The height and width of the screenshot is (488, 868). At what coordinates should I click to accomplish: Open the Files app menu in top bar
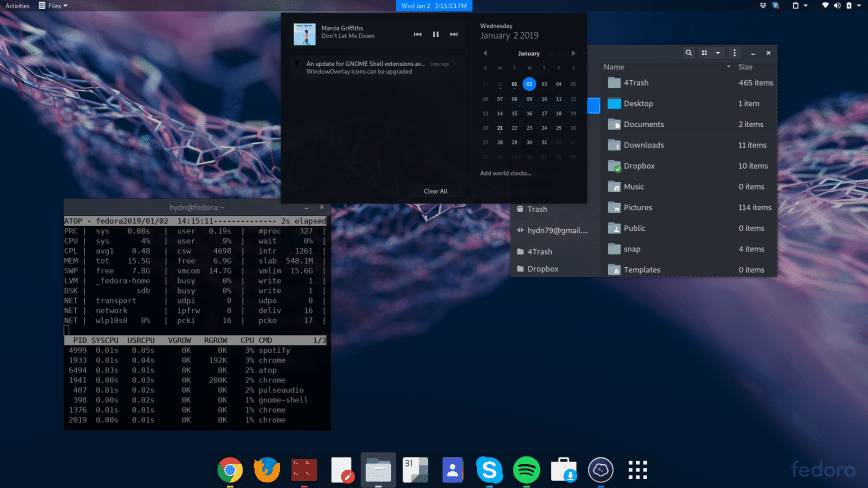(x=57, y=6)
